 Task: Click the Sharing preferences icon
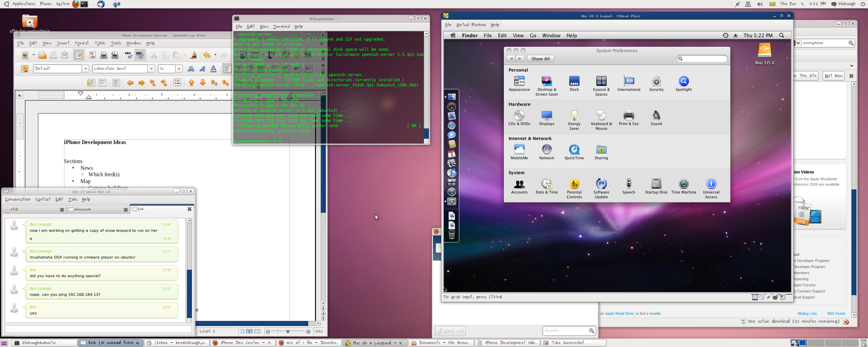click(x=601, y=150)
